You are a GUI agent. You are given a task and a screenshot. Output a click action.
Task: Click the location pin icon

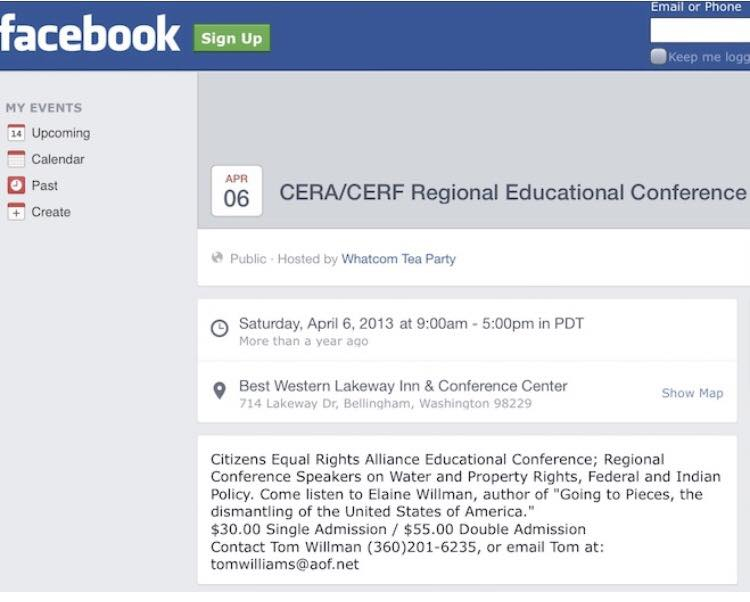pos(219,391)
